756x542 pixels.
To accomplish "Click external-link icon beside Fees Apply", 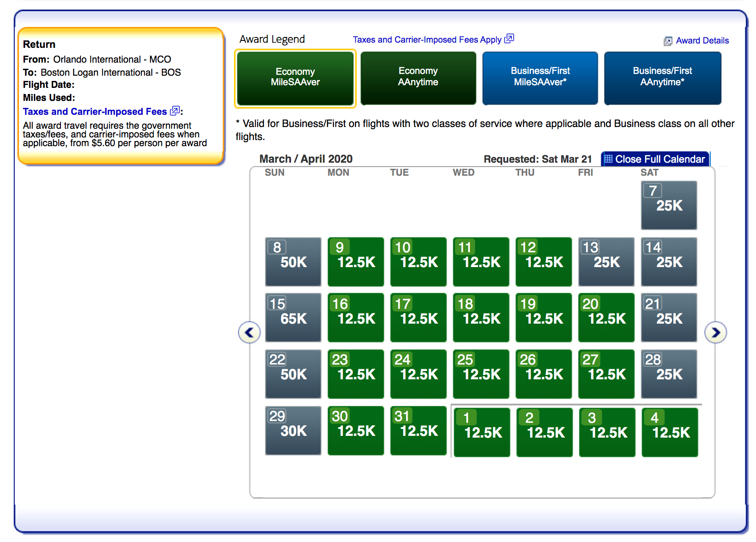I will (509, 39).
